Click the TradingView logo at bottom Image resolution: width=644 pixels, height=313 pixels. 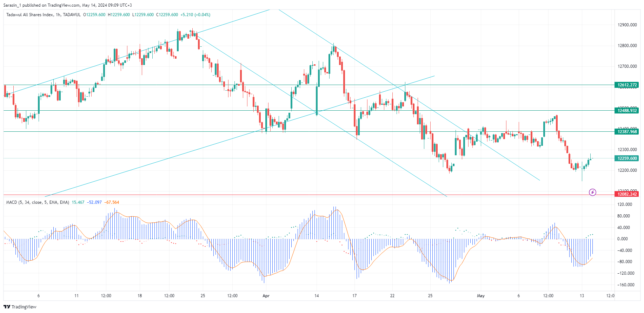20,307
